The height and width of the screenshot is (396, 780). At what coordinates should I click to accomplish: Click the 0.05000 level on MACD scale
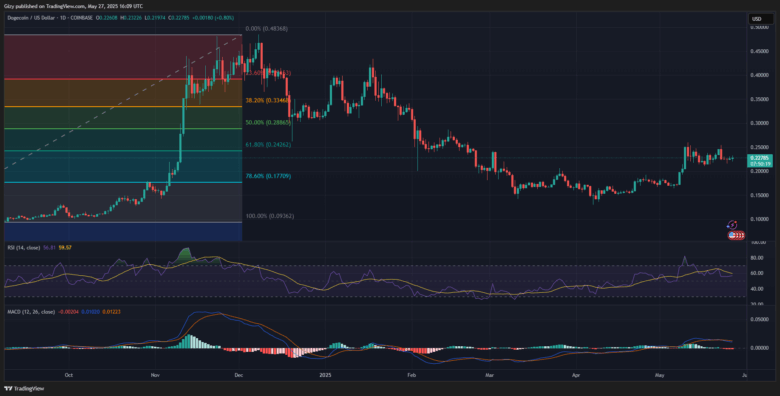(x=759, y=320)
